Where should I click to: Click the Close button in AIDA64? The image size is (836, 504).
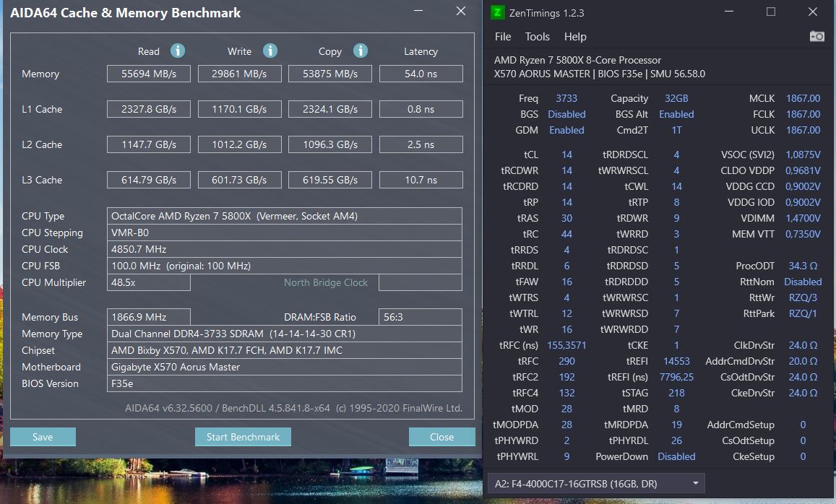(442, 437)
